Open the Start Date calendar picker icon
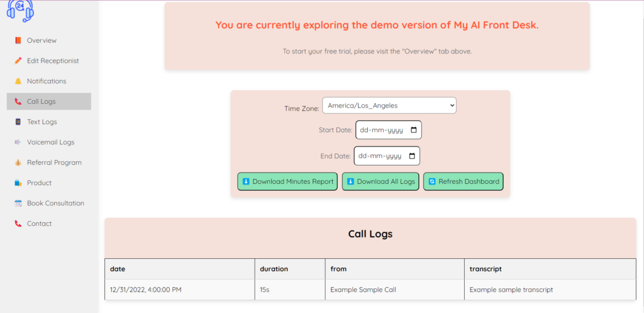 pyautogui.click(x=414, y=130)
